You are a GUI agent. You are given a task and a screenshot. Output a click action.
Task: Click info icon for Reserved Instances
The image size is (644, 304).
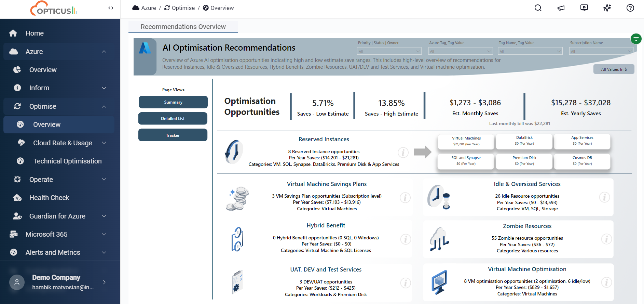[403, 152]
